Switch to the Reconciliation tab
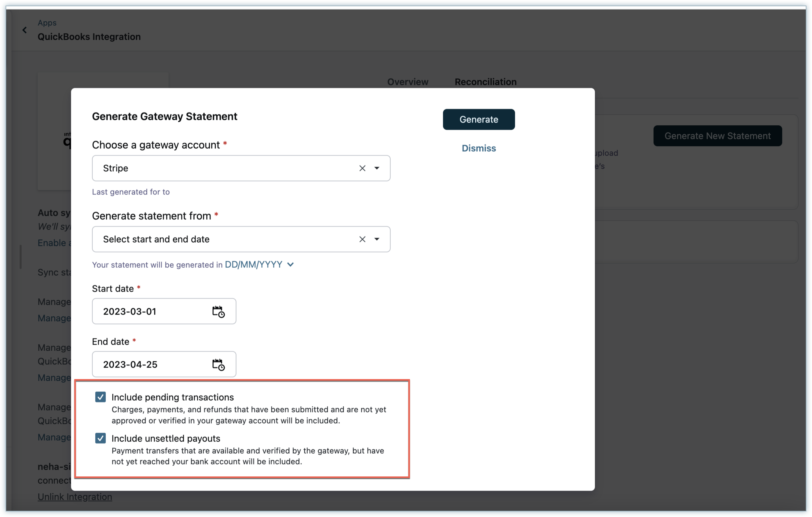Screen dimensions: 812x517 pos(485,82)
